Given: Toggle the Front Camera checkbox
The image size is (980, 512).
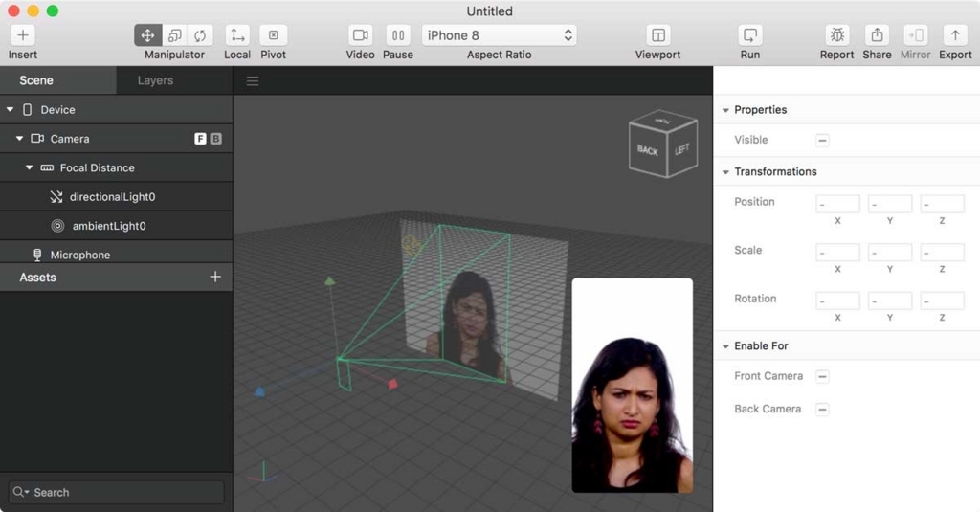Looking at the screenshot, I should (822, 376).
